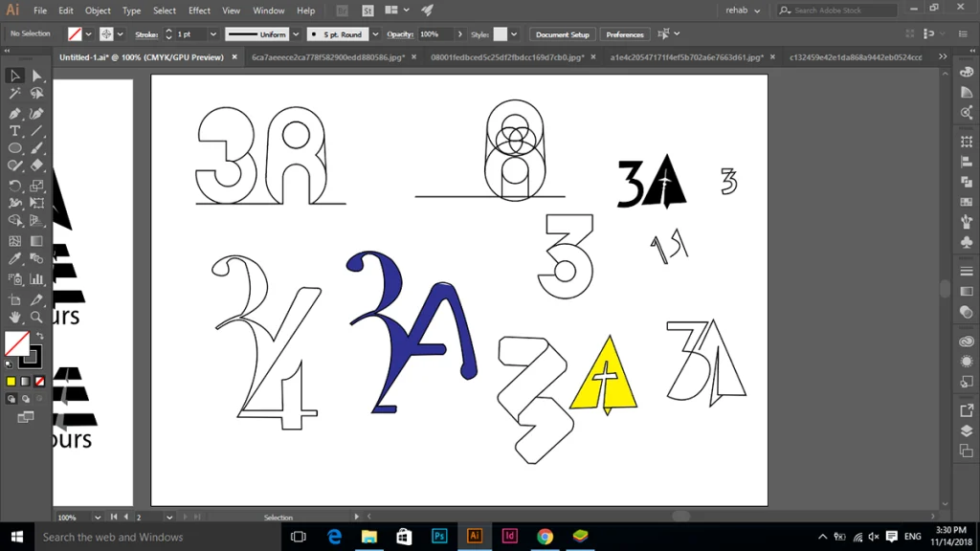The width and height of the screenshot is (980, 551).
Task: Choose the Lasso tool
Action: (x=36, y=94)
